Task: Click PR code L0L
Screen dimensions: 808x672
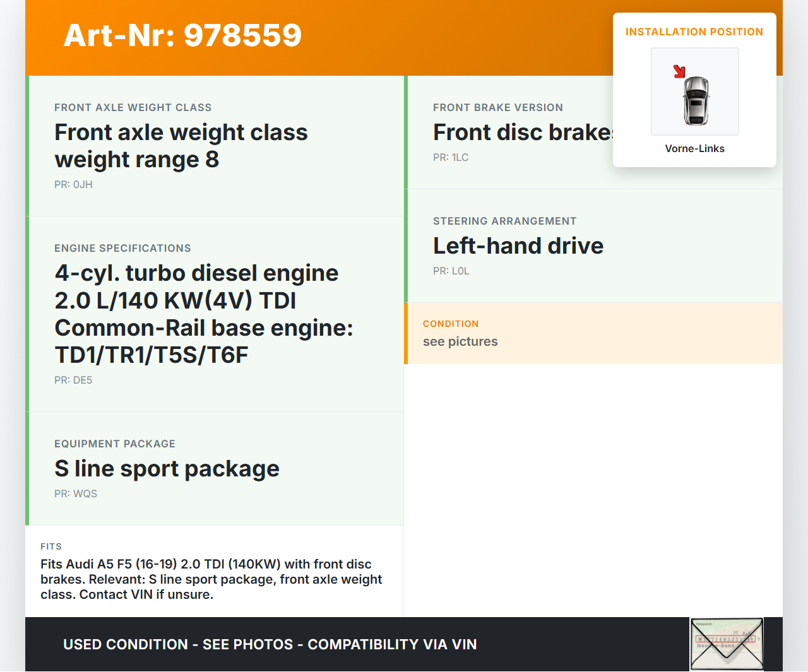Action: tap(451, 271)
